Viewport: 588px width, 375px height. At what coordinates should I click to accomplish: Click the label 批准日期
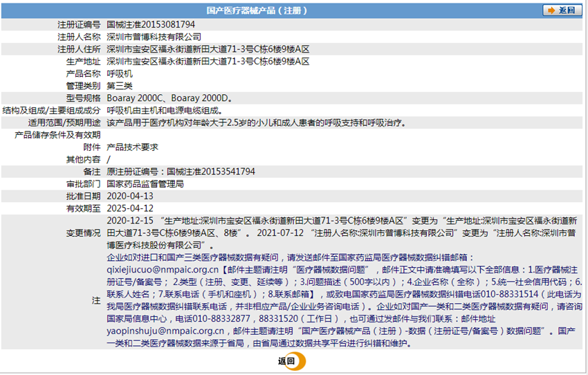click(84, 196)
